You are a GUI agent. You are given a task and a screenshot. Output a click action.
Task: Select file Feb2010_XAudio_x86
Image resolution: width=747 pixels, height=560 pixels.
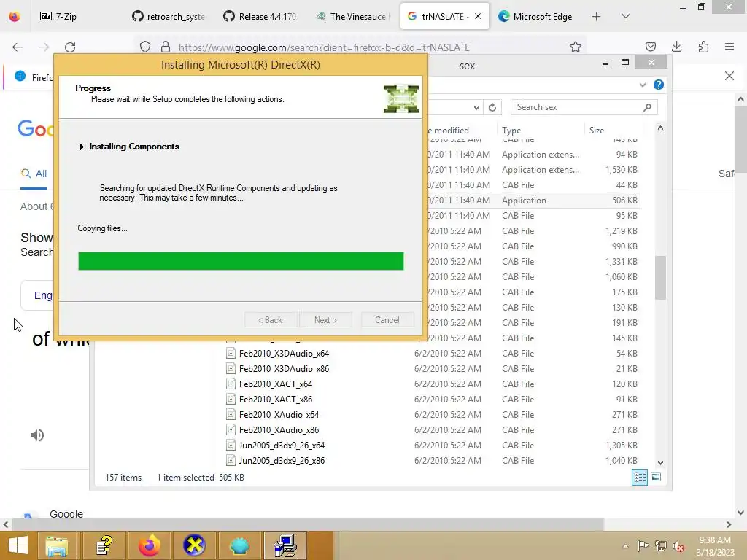(x=279, y=429)
